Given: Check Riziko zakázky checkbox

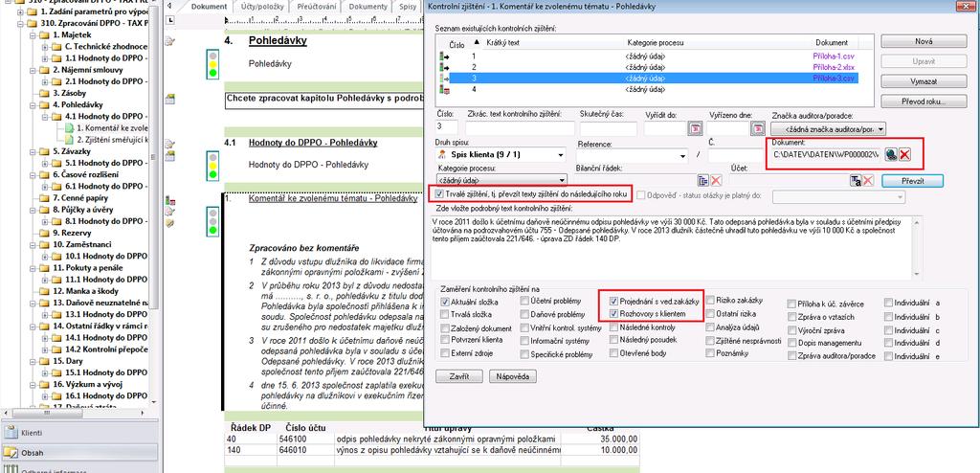Looking at the screenshot, I should 710,301.
